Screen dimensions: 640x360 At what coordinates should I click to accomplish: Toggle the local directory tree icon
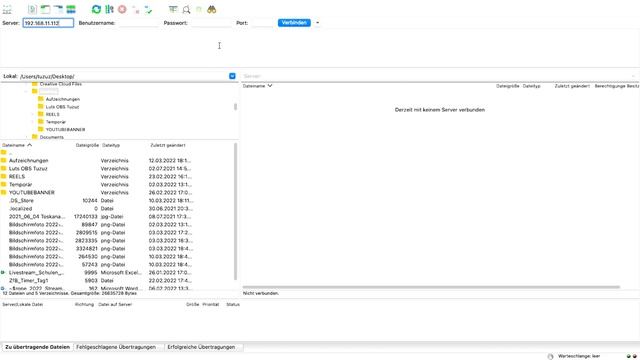(45, 9)
